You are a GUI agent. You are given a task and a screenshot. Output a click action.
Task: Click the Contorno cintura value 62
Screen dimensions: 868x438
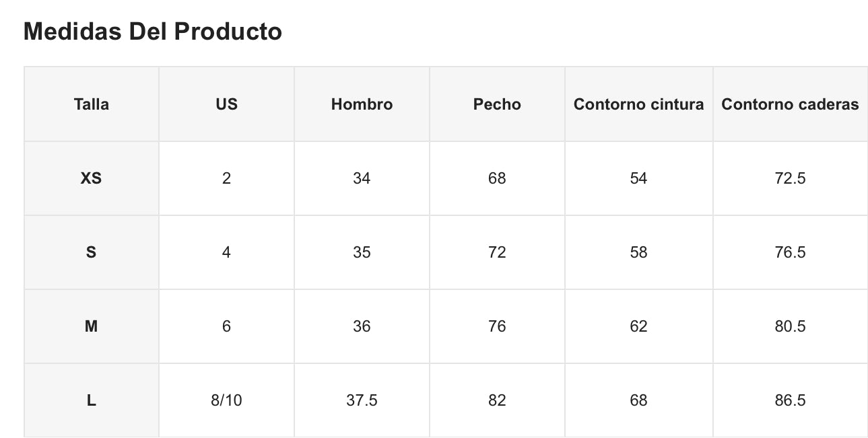coord(638,326)
